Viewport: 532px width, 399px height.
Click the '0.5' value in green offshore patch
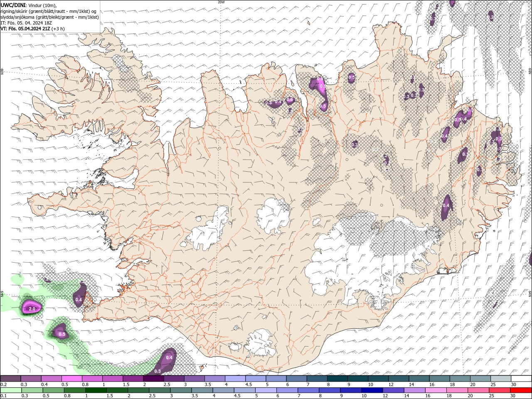click(x=62, y=334)
